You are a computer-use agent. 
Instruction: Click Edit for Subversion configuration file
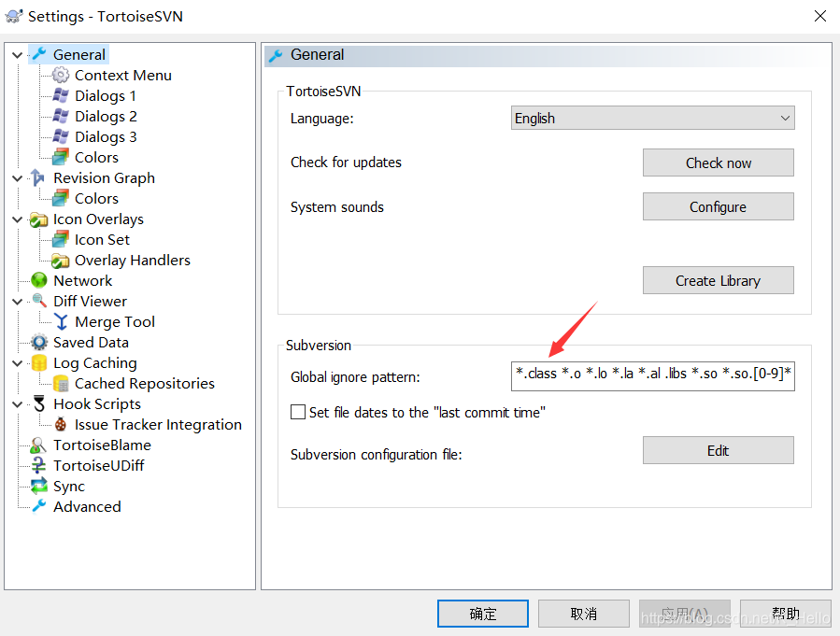click(x=718, y=450)
